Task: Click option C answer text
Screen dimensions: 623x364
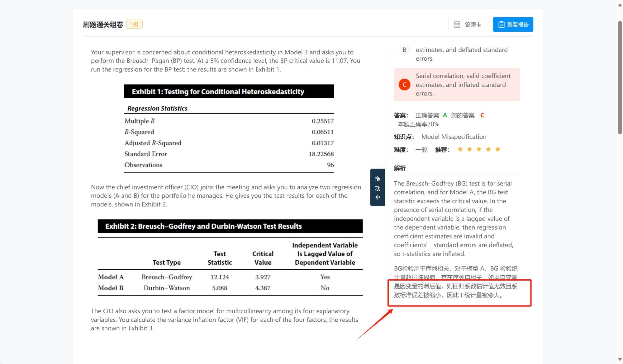Action: coord(463,85)
